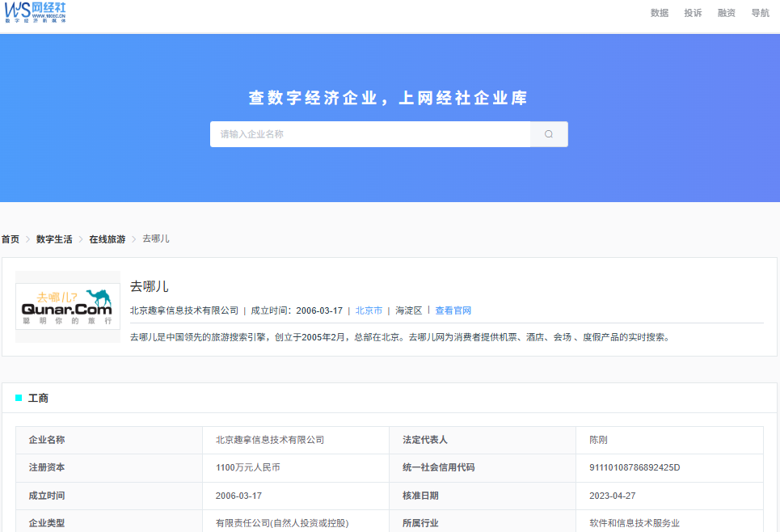Open the 网经社 logo homepage
This screenshot has width=780, height=532.
pyautogui.click(x=35, y=12)
